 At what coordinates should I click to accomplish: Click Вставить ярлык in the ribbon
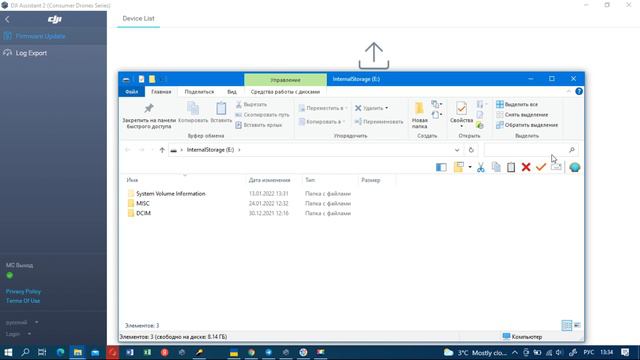(258, 125)
